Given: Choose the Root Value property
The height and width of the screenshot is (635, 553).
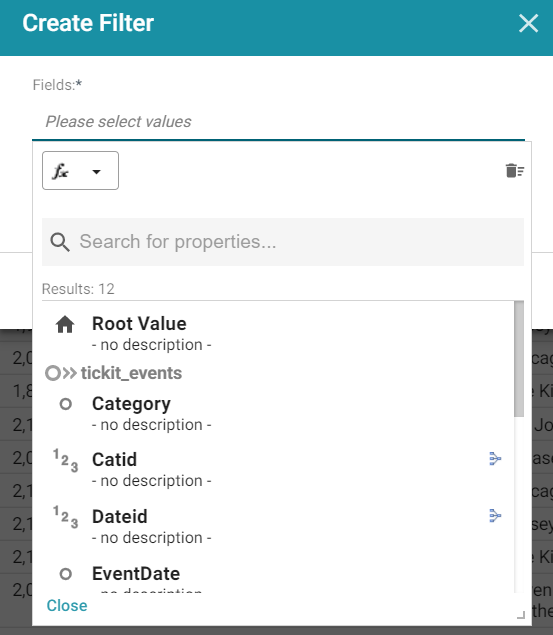Looking at the screenshot, I should coord(277,333).
